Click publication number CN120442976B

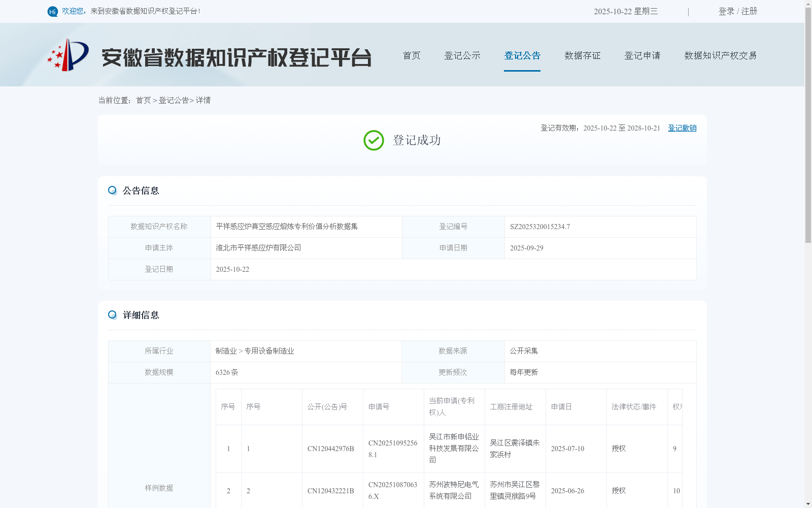pos(331,449)
